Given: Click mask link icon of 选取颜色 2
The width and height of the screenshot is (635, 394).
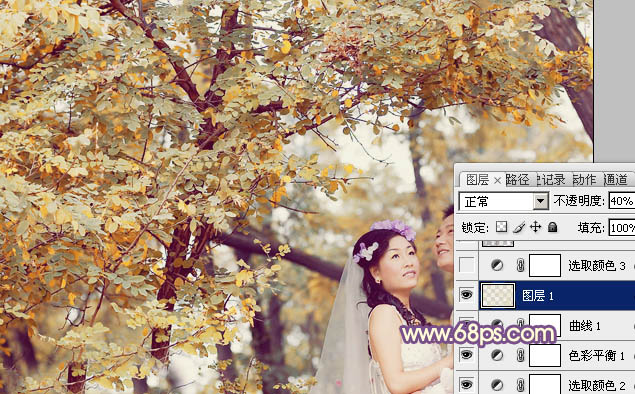Looking at the screenshot, I should coord(520,385).
